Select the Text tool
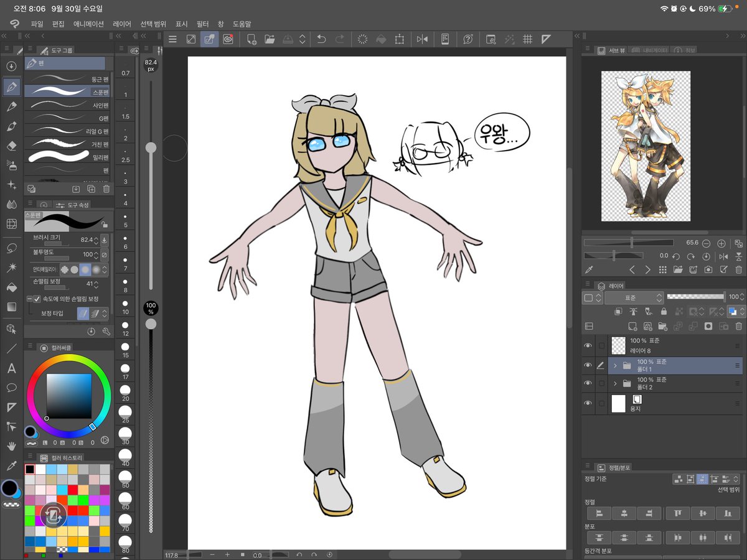747x560 pixels. click(x=11, y=368)
